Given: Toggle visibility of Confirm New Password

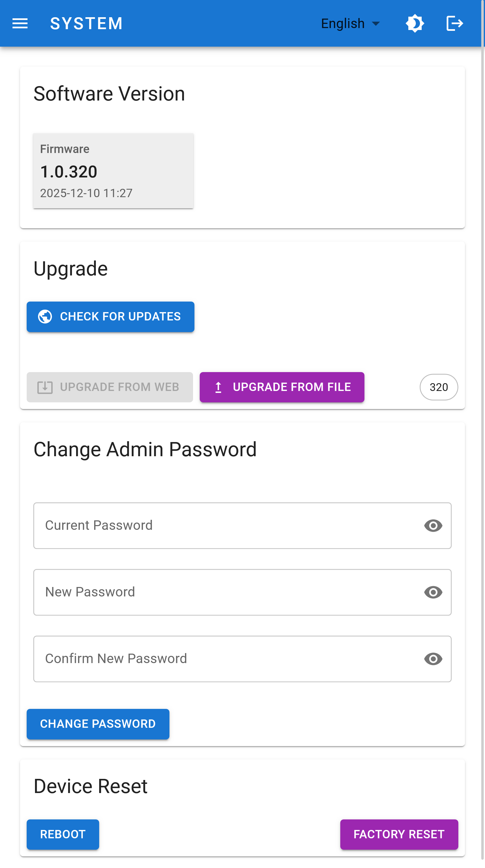Looking at the screenshot, I should pos(433,659).
